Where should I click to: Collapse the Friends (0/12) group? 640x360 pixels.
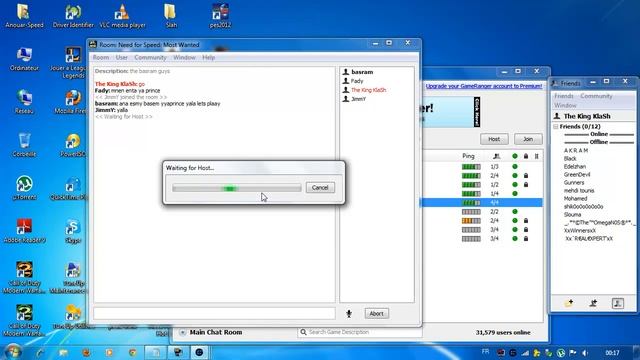tap(556, 127)
